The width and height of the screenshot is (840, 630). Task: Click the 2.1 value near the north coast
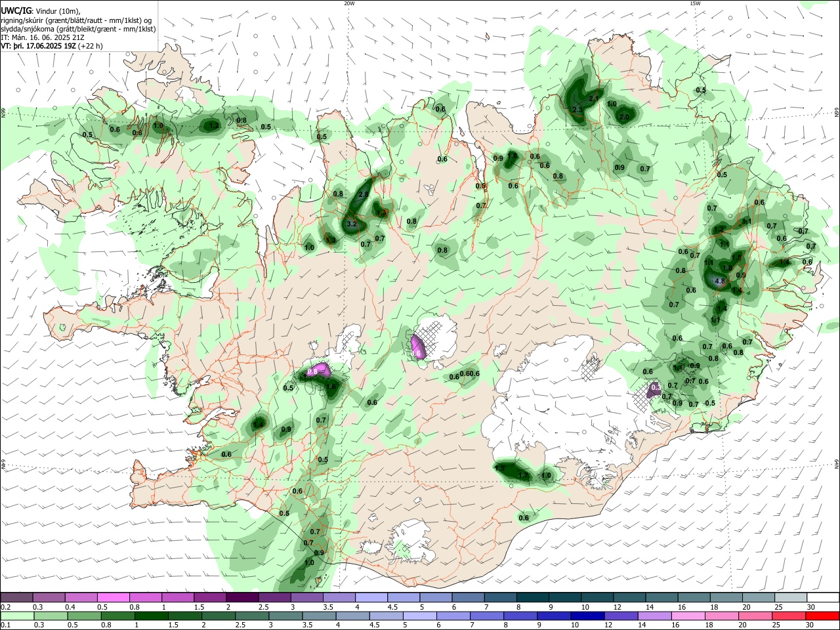[x=594, y=98]
